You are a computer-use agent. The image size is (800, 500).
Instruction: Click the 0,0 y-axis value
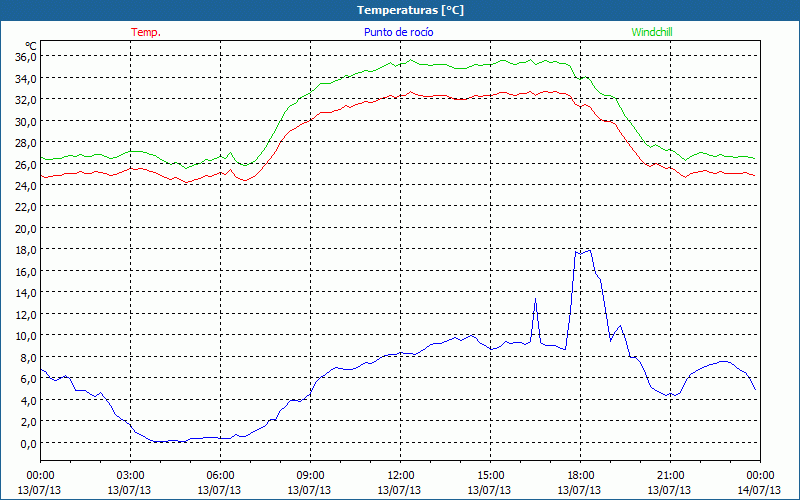click(28, 443)
